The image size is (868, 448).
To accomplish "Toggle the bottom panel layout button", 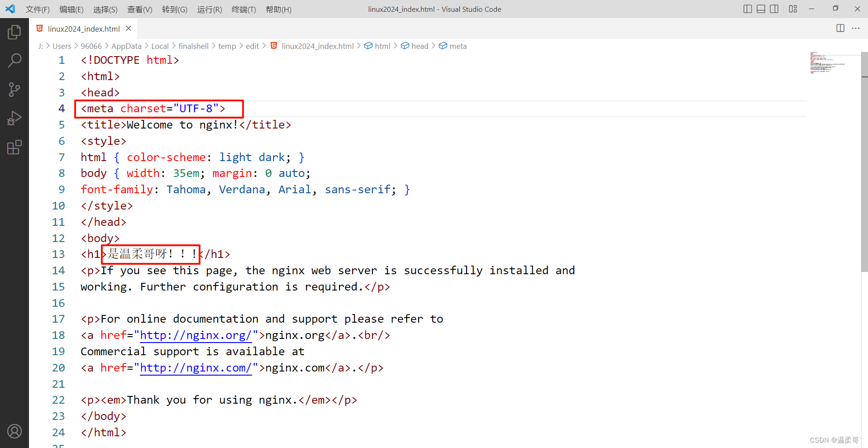I will (761, 9).
